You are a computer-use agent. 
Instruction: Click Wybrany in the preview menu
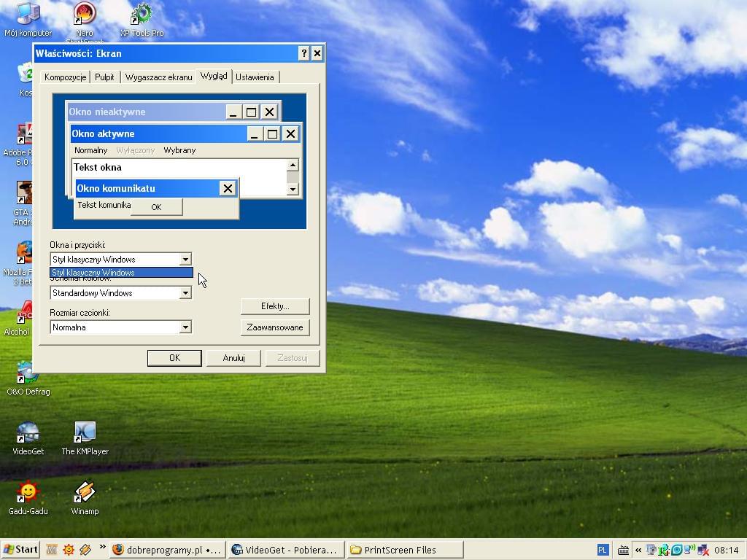click(x=179, y=150)
